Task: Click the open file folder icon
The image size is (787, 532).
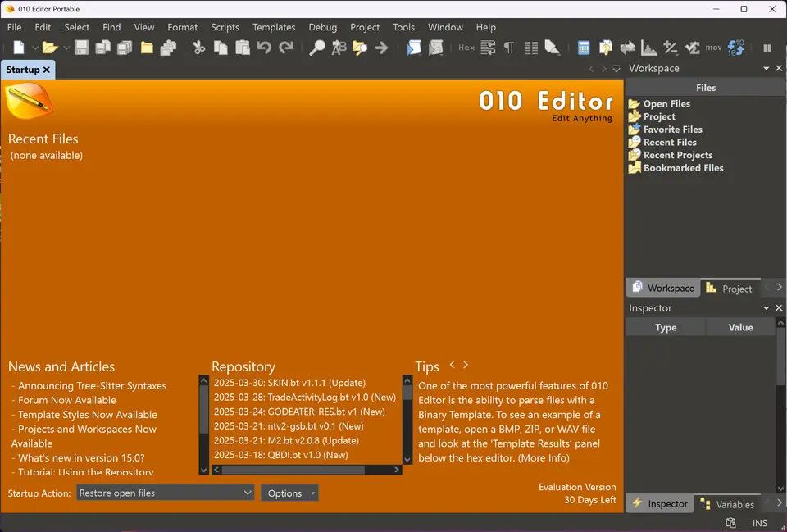Action: point(50,48)
